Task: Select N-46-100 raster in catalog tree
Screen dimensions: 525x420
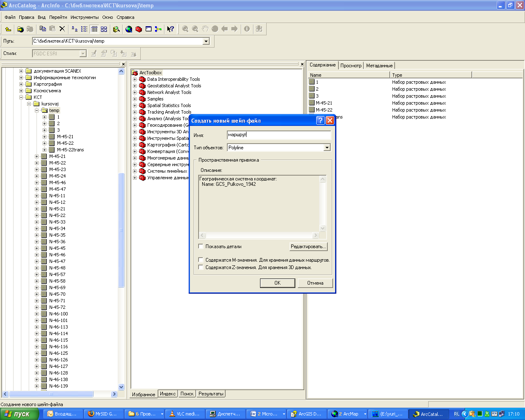Action: tap(59, 314)
